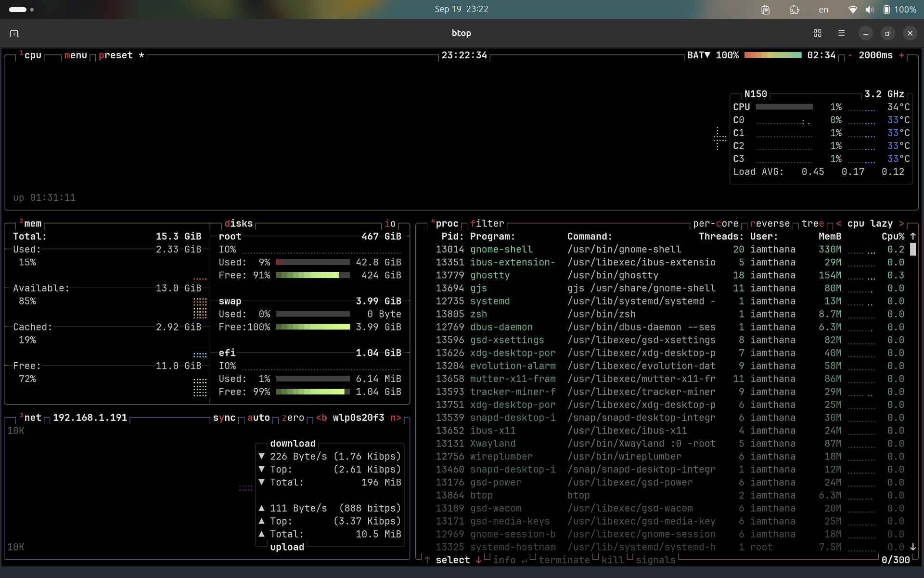Click the clipboard icon in top bar
The width and height of the screenshot is (924, 578).
click(765, 10)
